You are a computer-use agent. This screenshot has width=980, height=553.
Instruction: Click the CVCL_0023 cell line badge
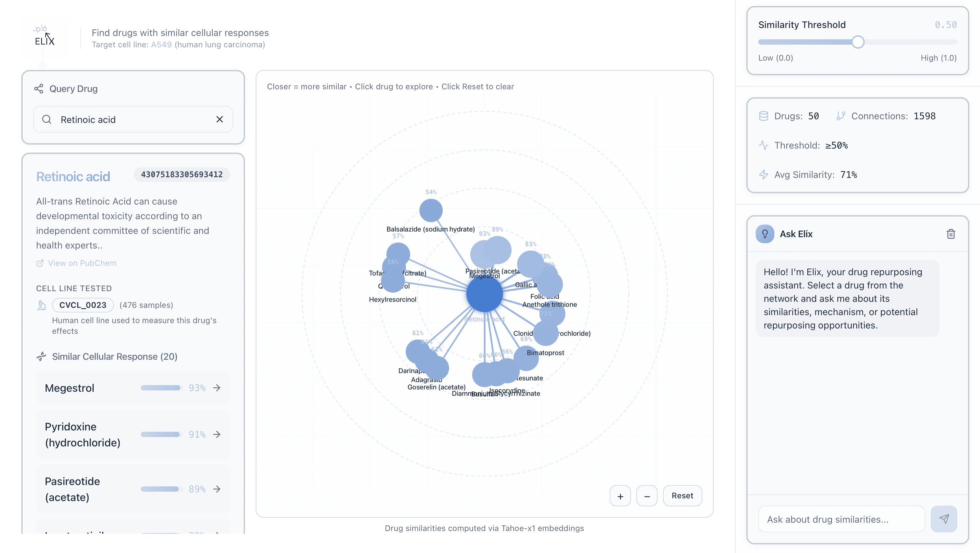(83, 305)
